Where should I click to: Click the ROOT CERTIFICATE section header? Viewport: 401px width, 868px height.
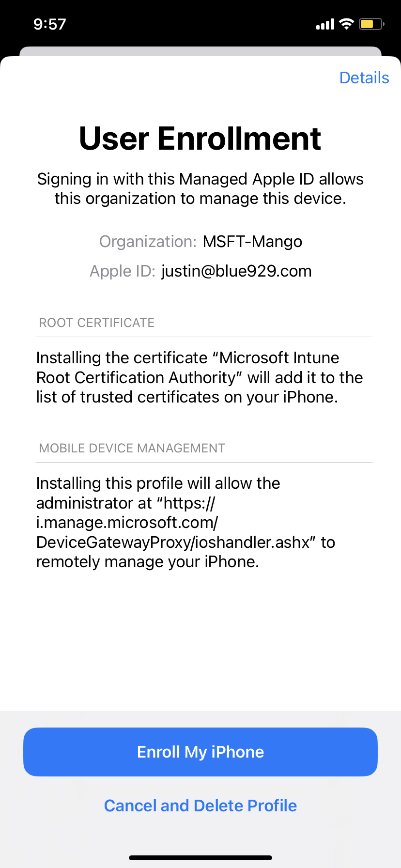97,323
